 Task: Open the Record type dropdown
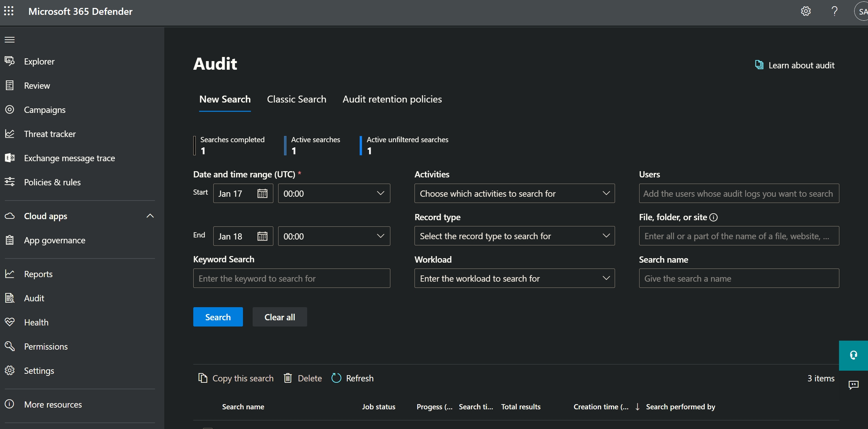pyautogui.click(x=514, y=236)
